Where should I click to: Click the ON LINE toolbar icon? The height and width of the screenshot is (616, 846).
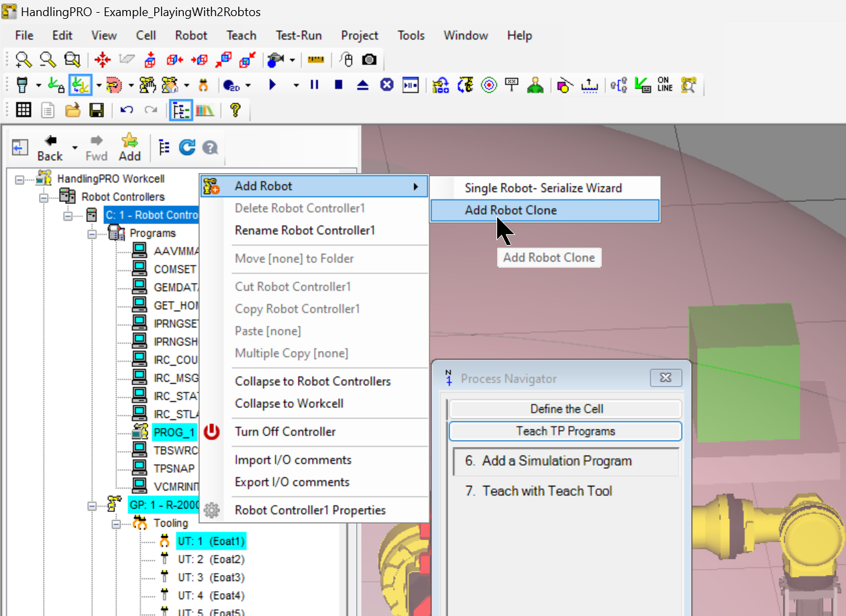(664, 85)
